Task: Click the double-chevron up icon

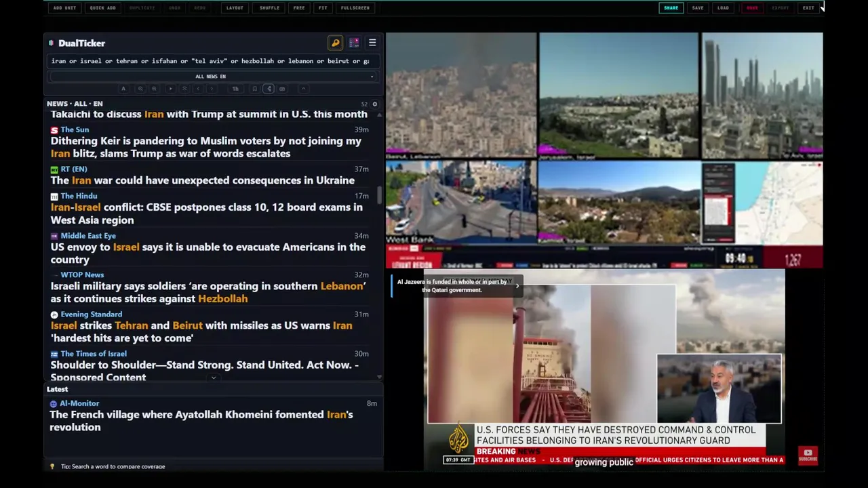Action: [x=184, y=89]
